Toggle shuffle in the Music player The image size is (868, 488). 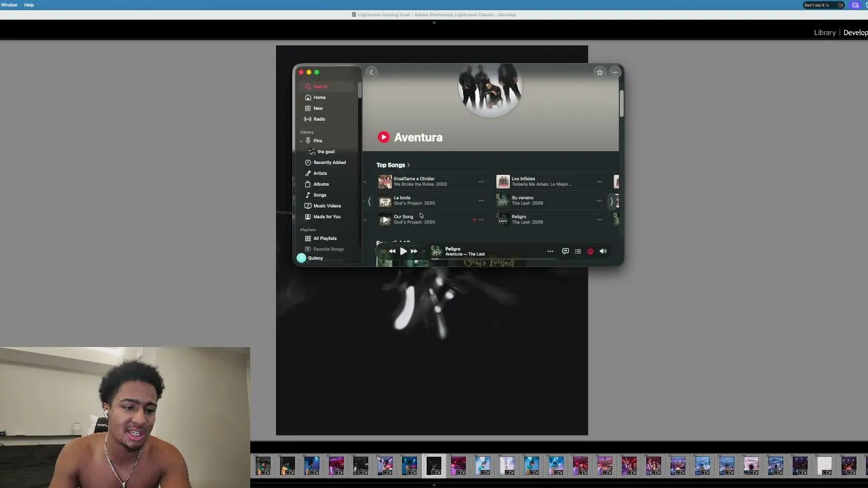coord(382,251)
